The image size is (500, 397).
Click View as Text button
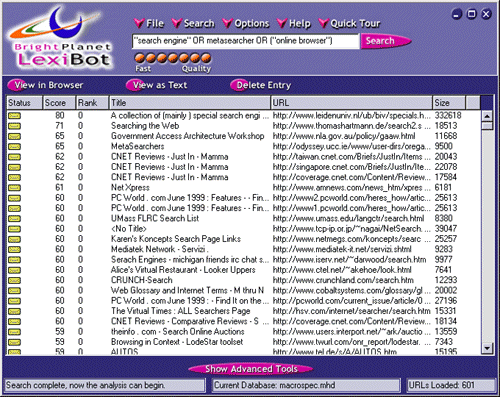click(x=157, y=85)
